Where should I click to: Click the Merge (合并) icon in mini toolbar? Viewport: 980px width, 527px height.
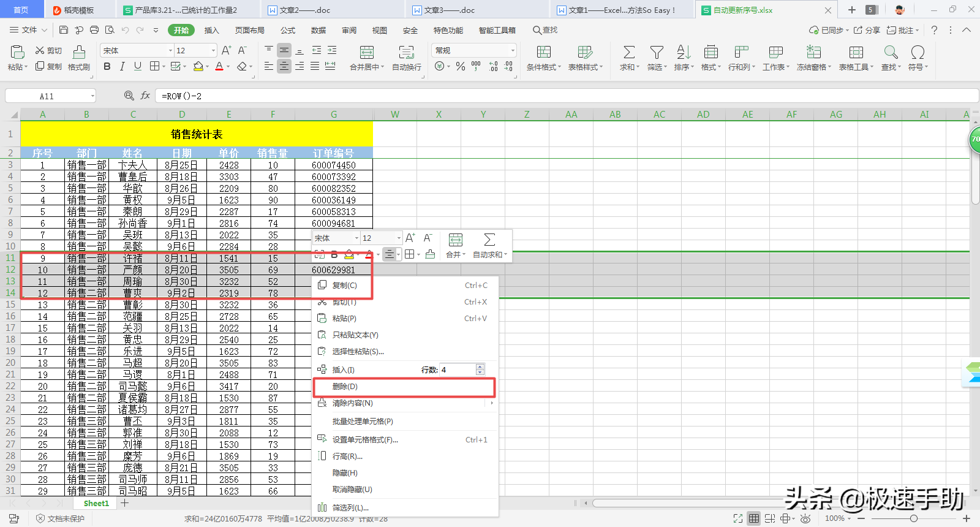[456, 240]
